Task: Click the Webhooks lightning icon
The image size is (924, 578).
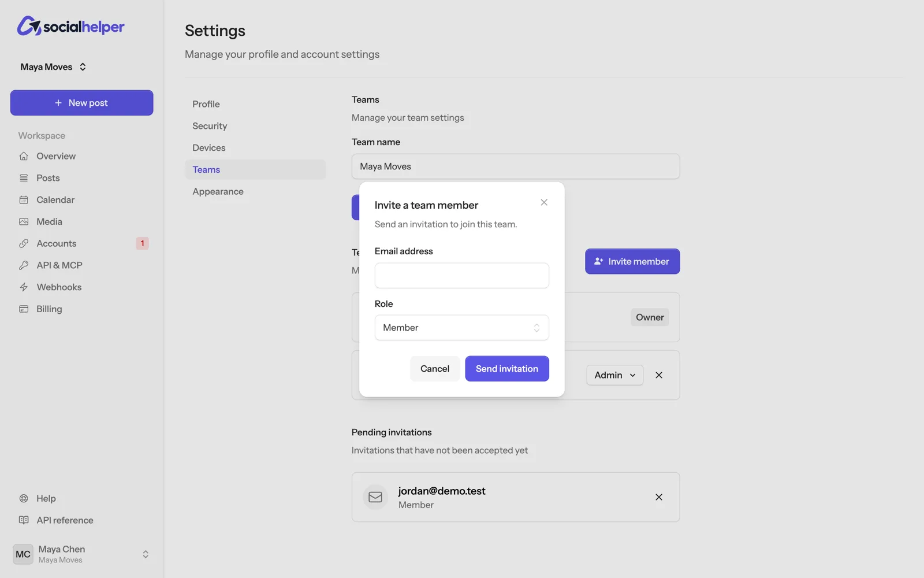Action: click(24, 287)
